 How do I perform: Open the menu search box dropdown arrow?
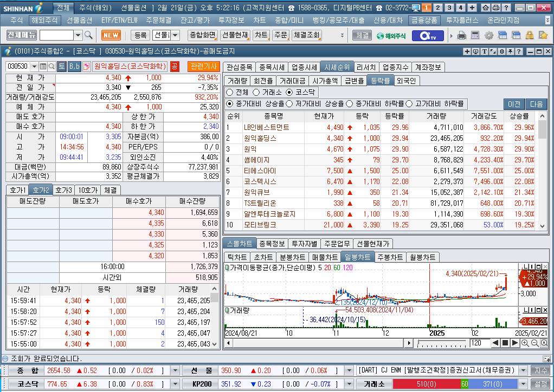pos(78,35)
